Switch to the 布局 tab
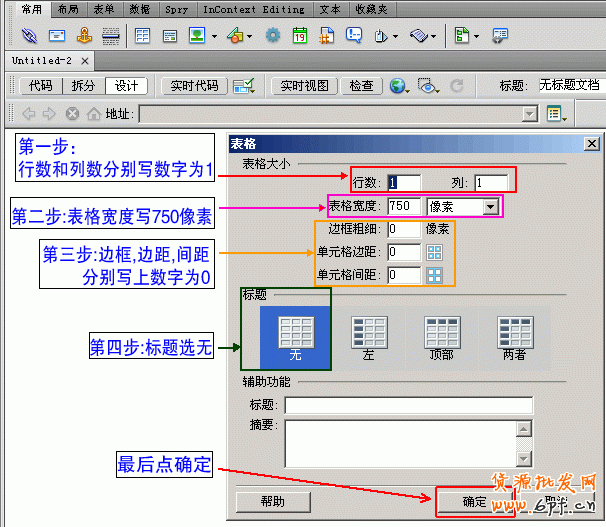Screen dimensions: 606x527 [68, 9]
